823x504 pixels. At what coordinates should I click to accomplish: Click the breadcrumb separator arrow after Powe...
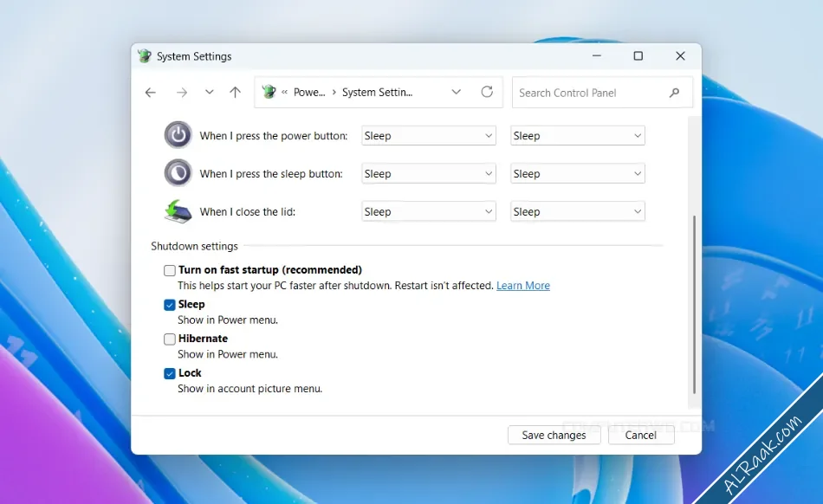(x=334, y=93)
